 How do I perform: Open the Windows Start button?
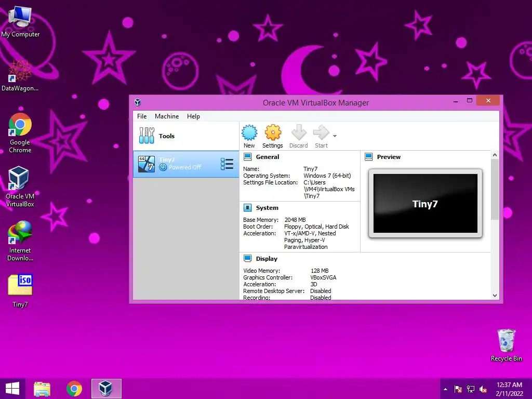(12, 389)
